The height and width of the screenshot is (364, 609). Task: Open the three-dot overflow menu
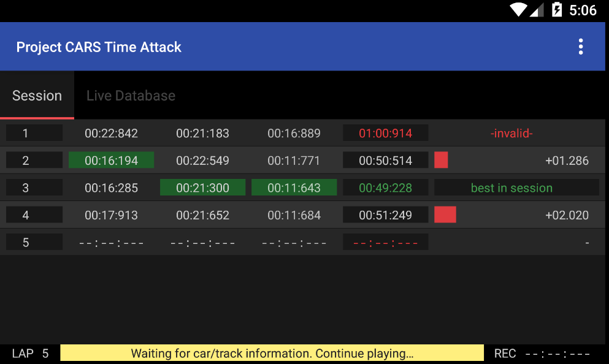[580, 47]
